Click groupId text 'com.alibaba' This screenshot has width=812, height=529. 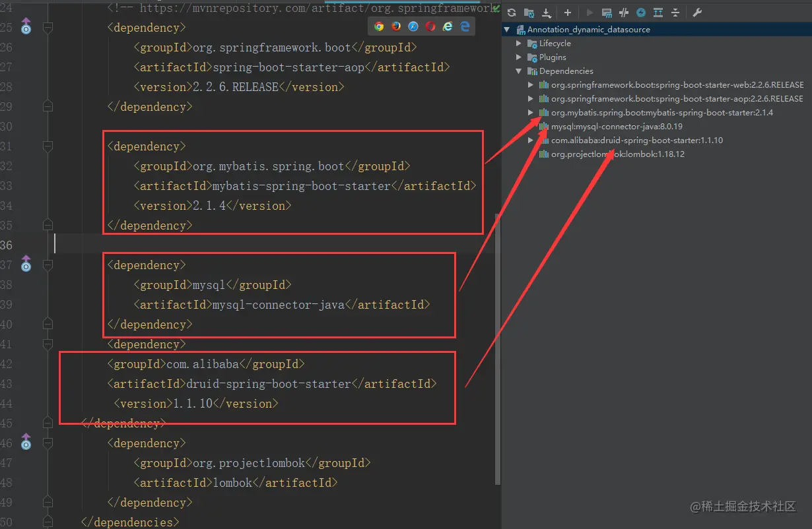click(203, 364)
